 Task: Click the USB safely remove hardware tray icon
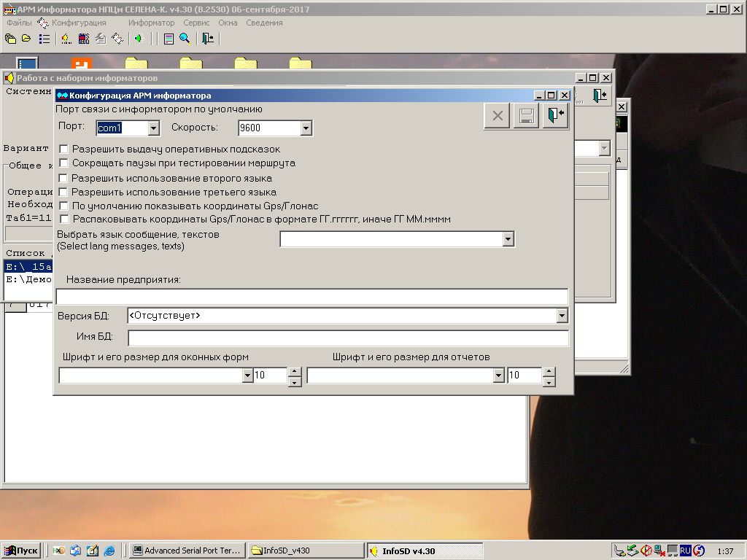tap(619, 551)
